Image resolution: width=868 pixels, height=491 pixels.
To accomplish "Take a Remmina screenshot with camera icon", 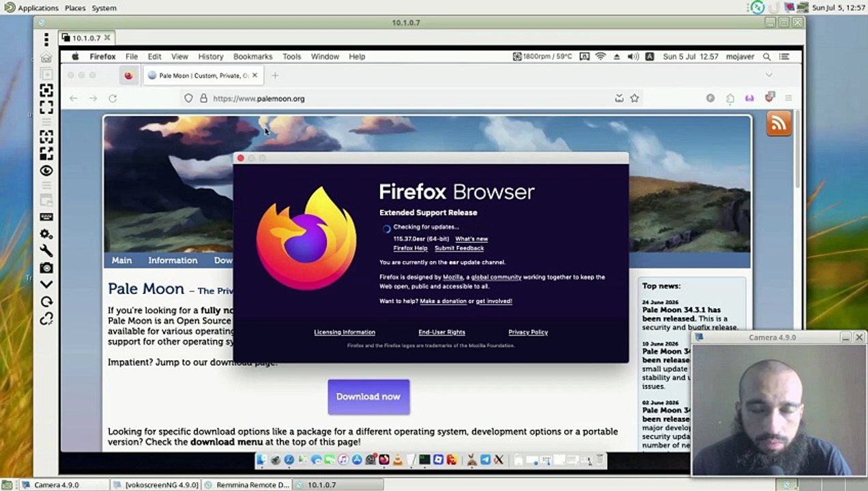I will tap(46, 268).
